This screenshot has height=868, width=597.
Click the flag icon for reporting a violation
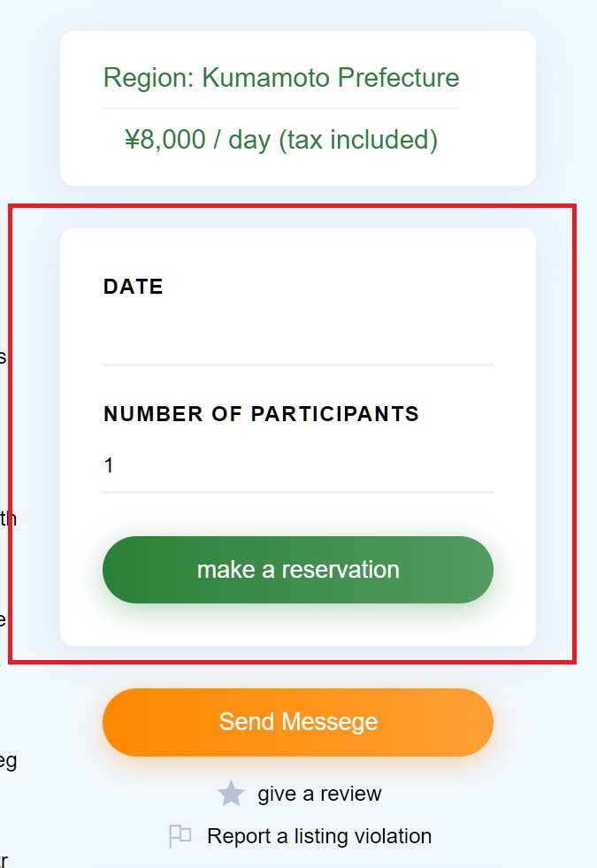(180, 836)
